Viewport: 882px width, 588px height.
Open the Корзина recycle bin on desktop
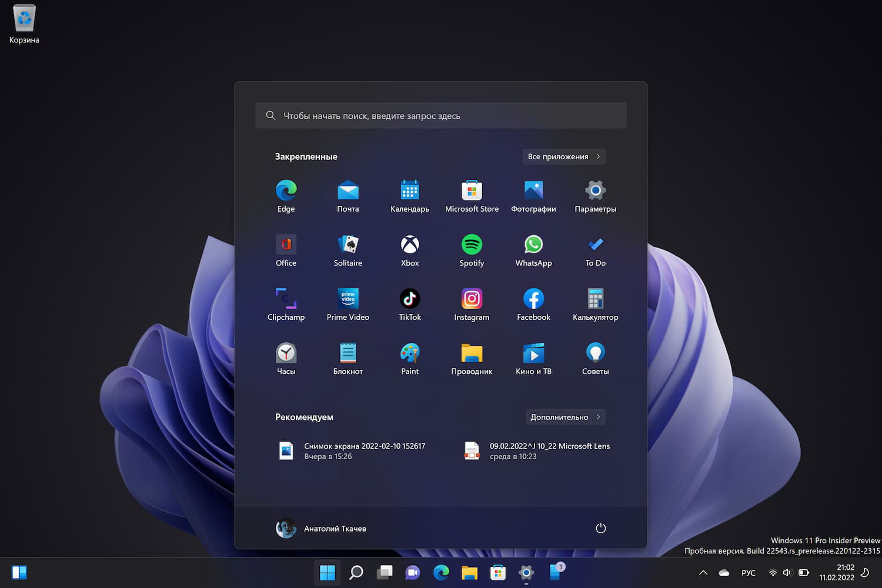pyautogui.click(x=24, y=24)
